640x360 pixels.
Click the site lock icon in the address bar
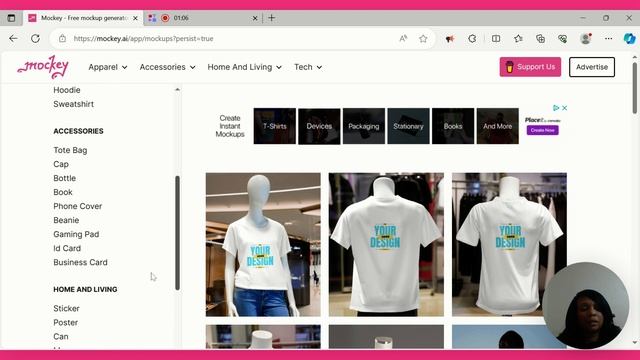[62, 38]
